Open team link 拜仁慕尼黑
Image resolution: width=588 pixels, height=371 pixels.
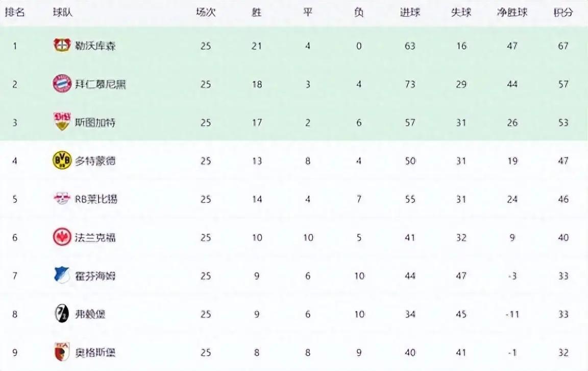(100, 84)
